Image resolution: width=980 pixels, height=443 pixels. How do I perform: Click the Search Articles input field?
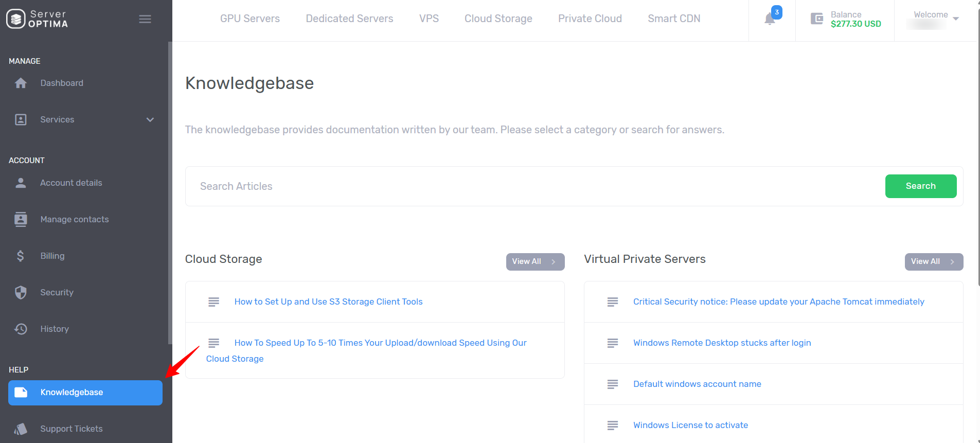pyautogui.click(x=535, y=186)
